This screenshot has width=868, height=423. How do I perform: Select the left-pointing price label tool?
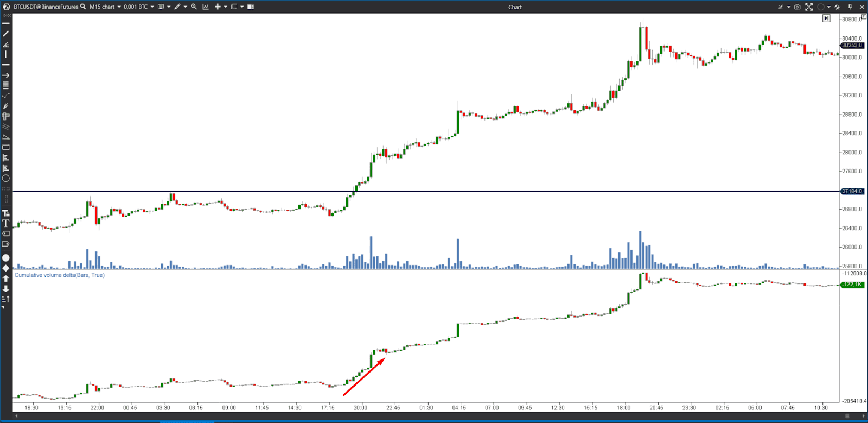6,233
